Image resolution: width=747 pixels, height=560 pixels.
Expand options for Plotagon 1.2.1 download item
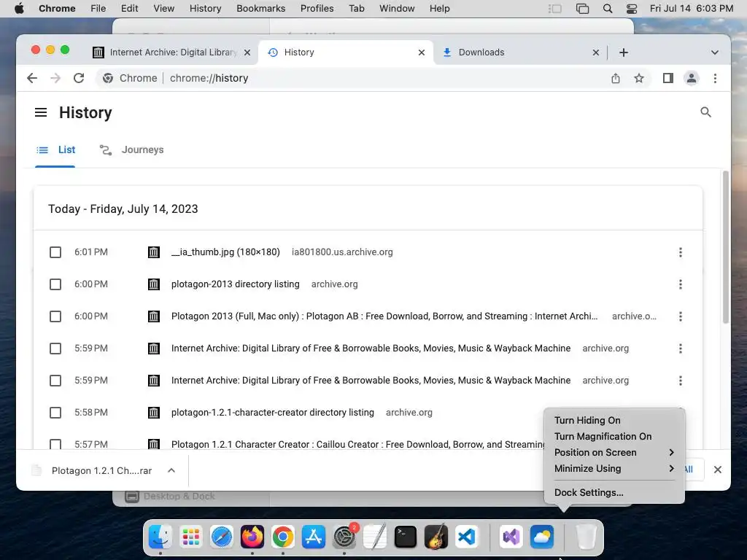tap(171, 470)
